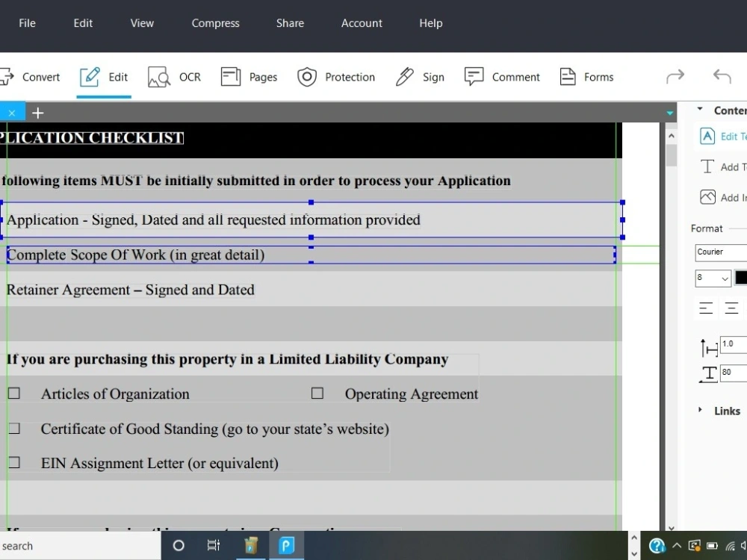
Task: Open the tab list dropdown arrow
Action: point(670,113)
